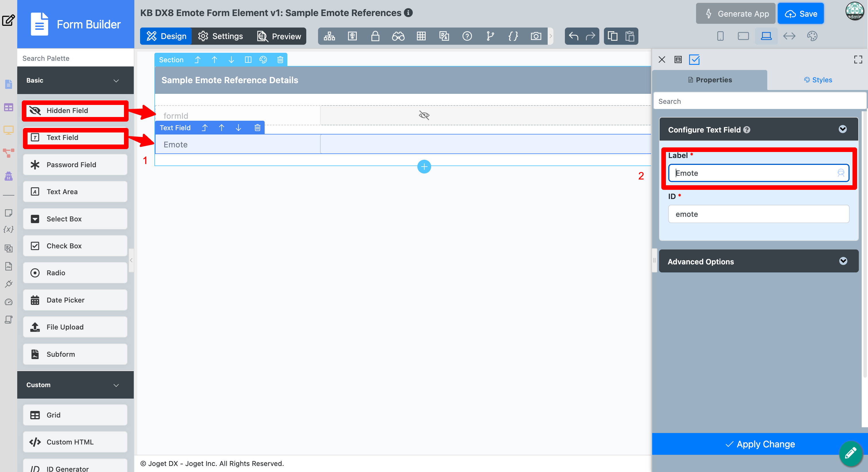Move the Text Field down with arrow

[238, 128]
